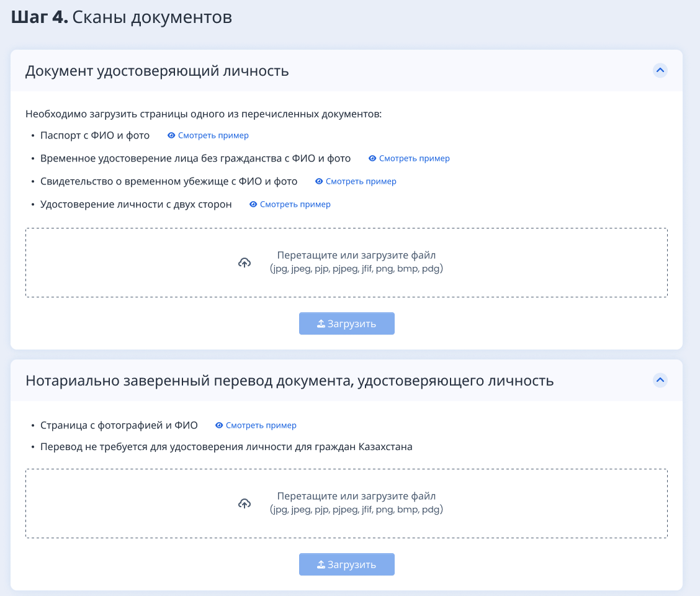The width and height of the screenshot is (700, 596).
Task: Click the eye icon for 'Временное удостоверение' example
Action: [372, 158]
